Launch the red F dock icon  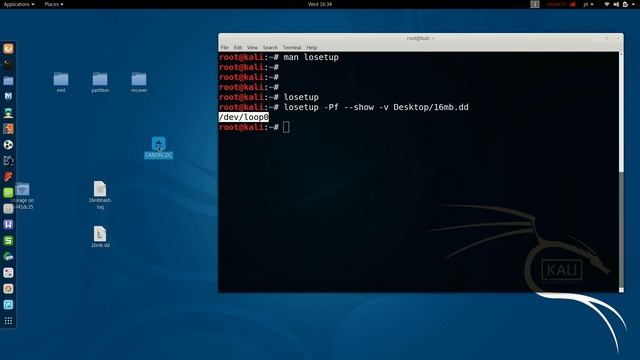pos(8,176)
